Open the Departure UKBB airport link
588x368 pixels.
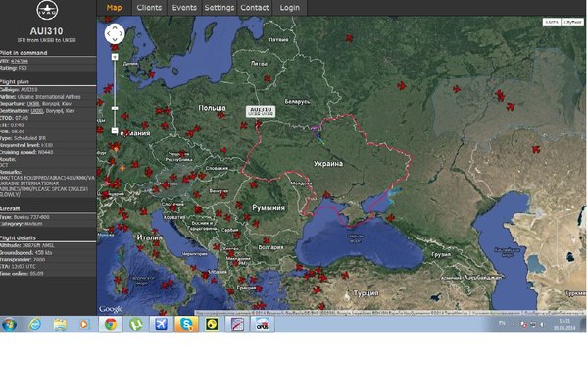point(33,104)
